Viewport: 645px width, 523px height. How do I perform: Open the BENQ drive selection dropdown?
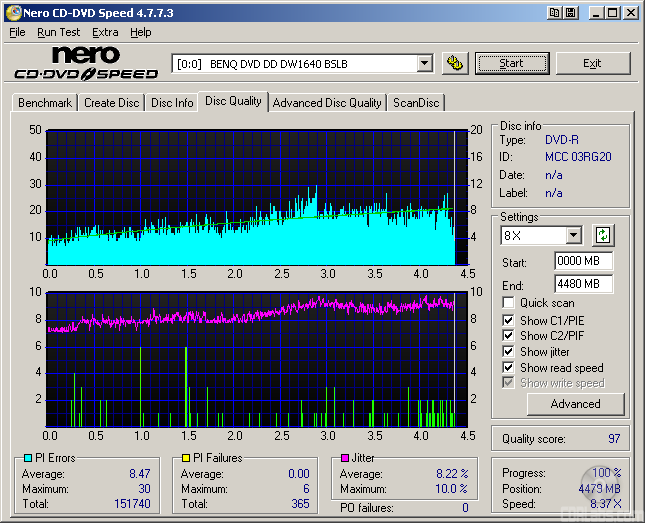(x=424, y=64)
